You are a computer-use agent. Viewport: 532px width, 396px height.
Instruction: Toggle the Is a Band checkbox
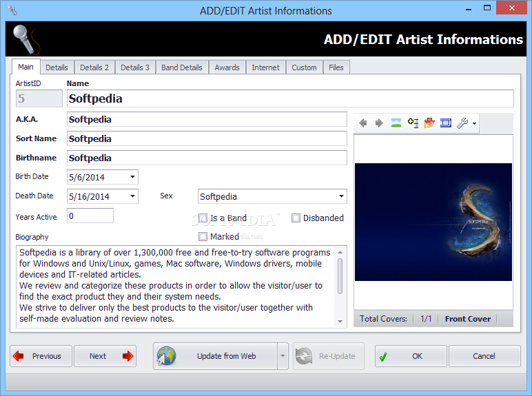(203, 218)
